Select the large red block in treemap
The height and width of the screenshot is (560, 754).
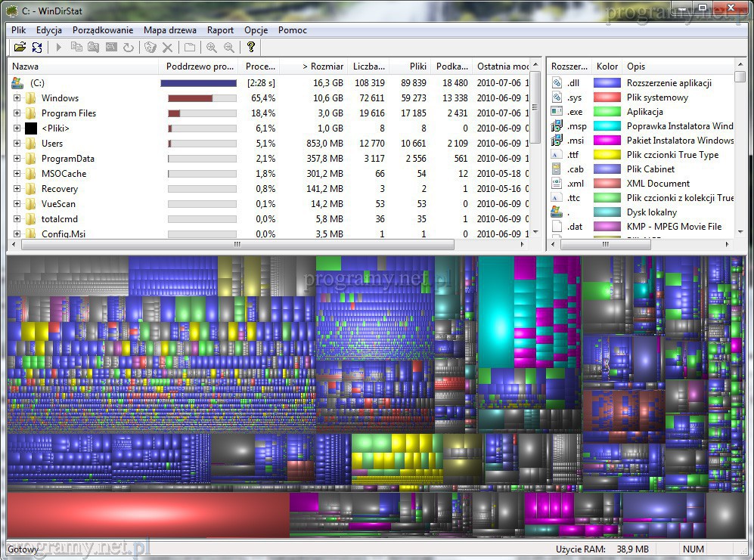(x=147, y=515)
